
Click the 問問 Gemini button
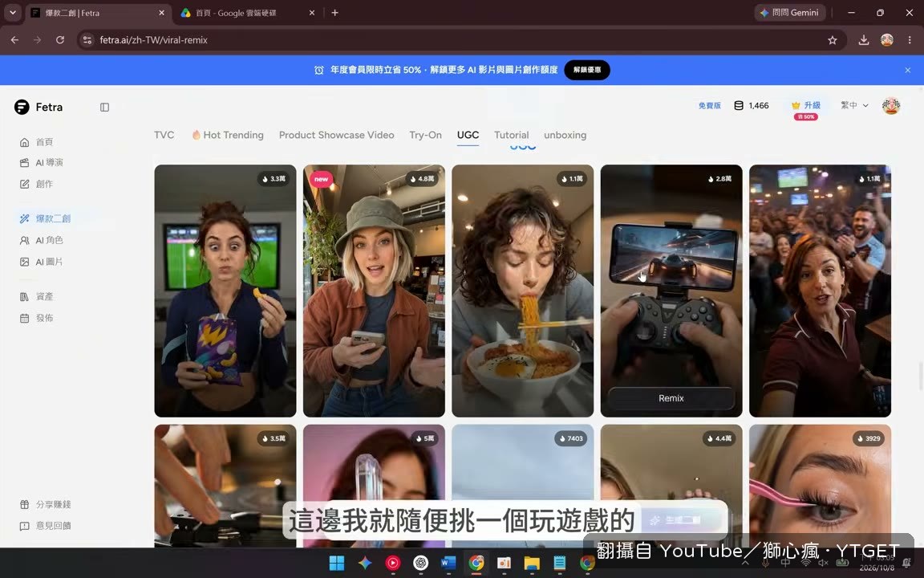click(789, 12)
